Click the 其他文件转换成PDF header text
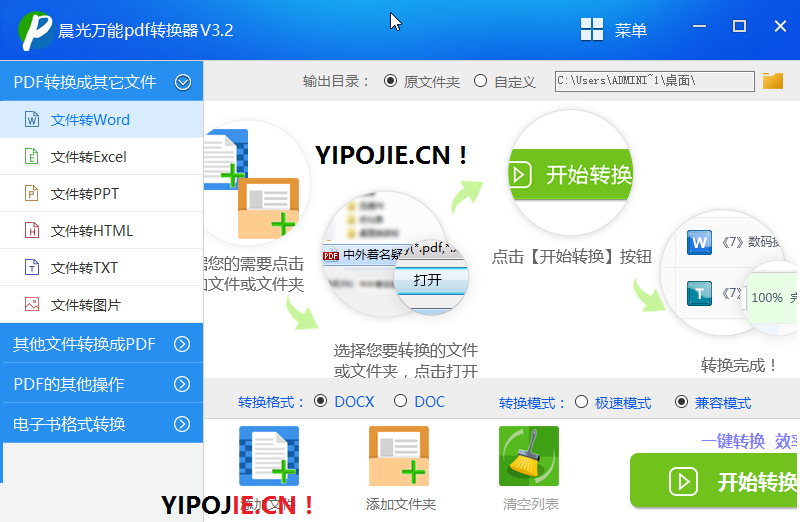This screenshot has width=800, height=522. (84, 344)
